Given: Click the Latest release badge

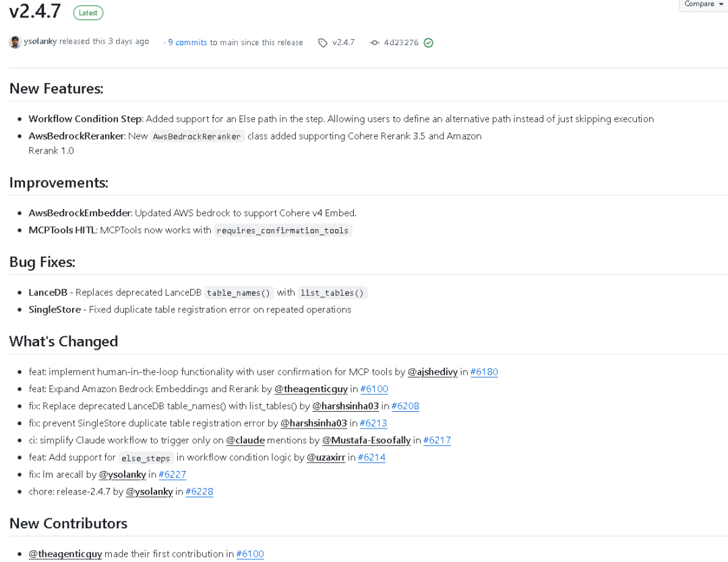Looking at the screenshot, I should pyautogui.click(x=88, y=13).
